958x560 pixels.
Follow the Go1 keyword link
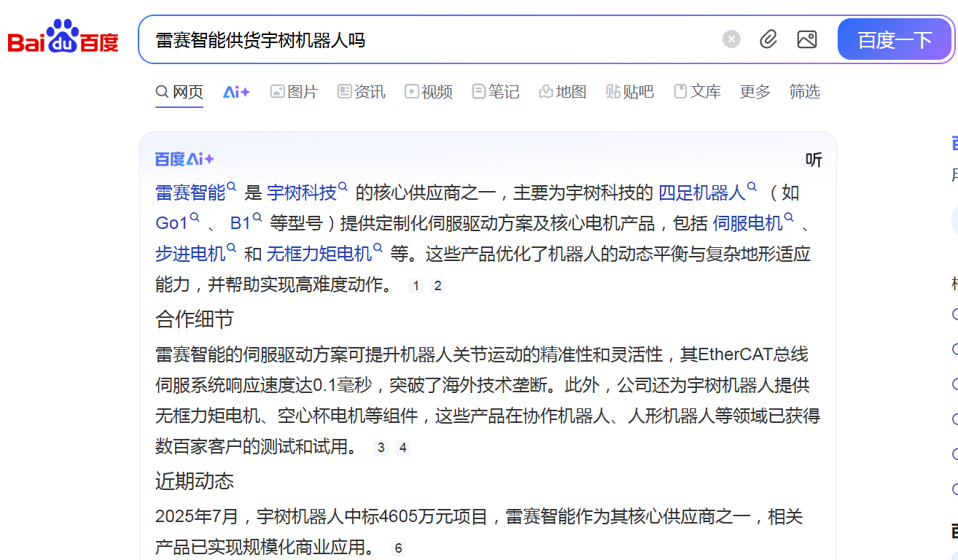(x=172, y=223)
